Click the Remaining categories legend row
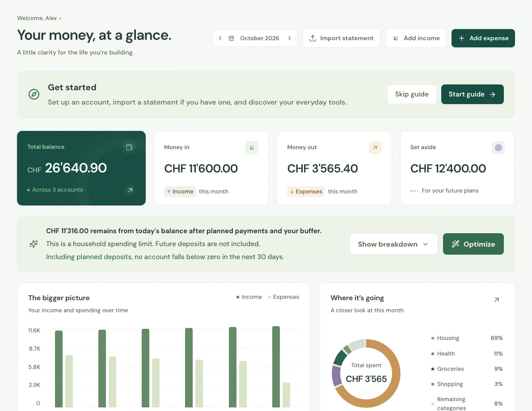 467,403
